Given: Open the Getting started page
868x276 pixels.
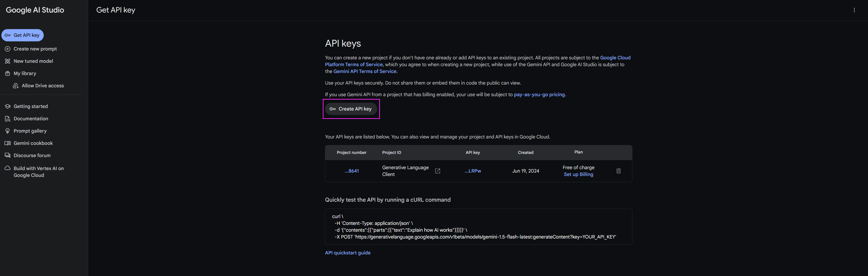Looking at the screenshot, I should point(30,106).
